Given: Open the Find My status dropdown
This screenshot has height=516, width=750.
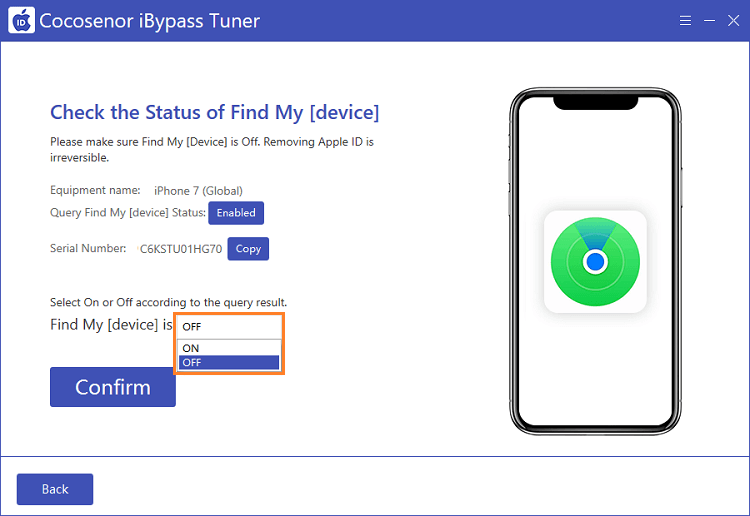Looking at the screenshot, I should [229, 327].
